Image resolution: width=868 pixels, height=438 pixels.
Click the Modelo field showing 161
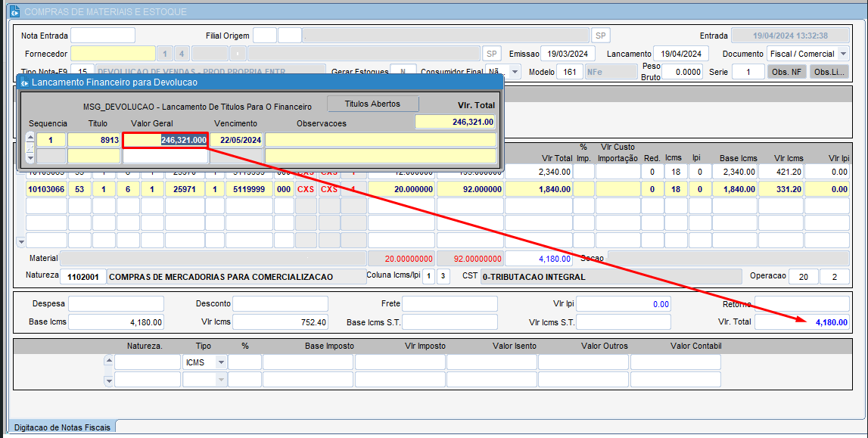pyautogui.click(x=570, y=72)
